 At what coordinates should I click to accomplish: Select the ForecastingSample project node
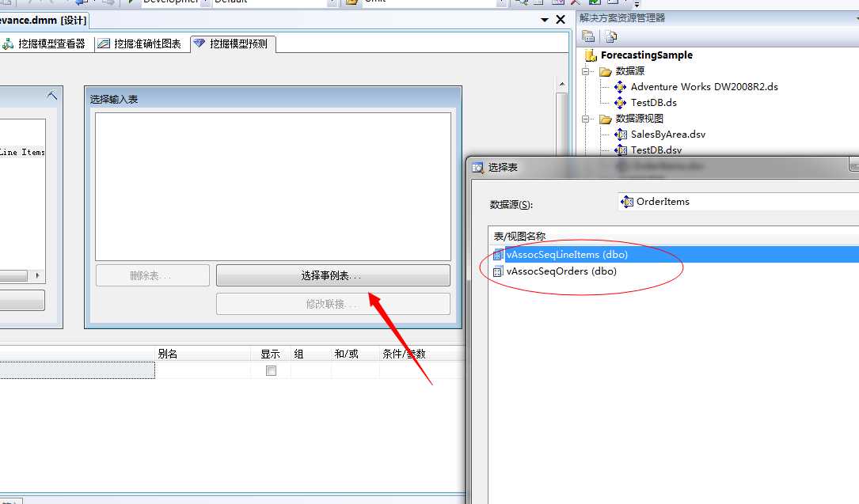[x=647, y=55]
